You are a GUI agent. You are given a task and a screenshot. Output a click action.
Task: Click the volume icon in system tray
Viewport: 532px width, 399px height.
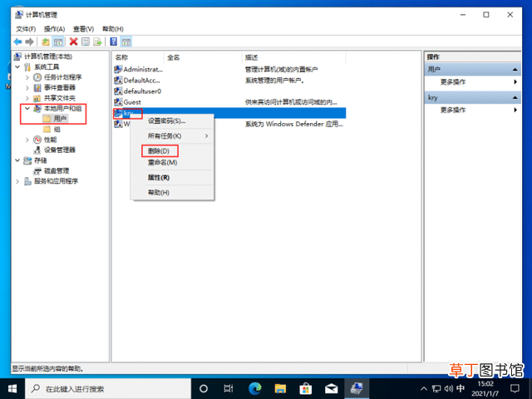[x=448, y=388]
